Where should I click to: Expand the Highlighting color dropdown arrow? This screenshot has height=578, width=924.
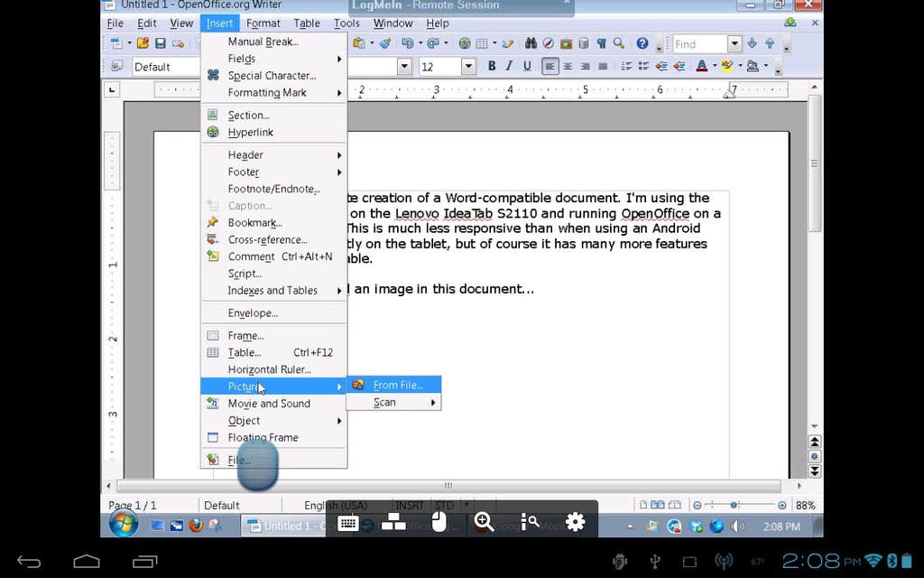[x=740, y=66]
